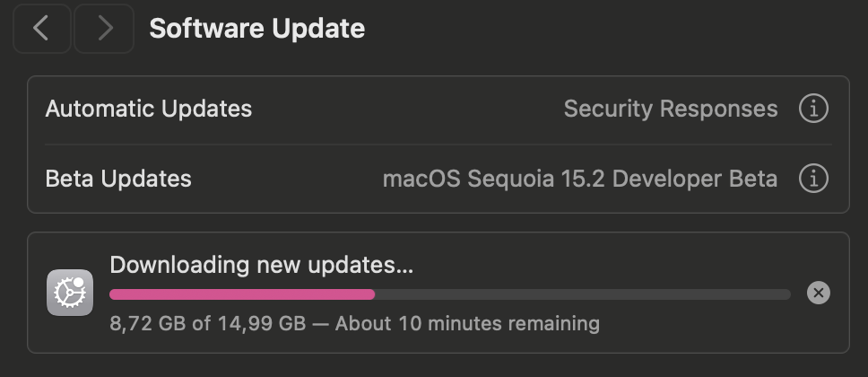Open info for Beta Updates Developer Beta
This screenshot has height=377, width=868.
(813, 179)
